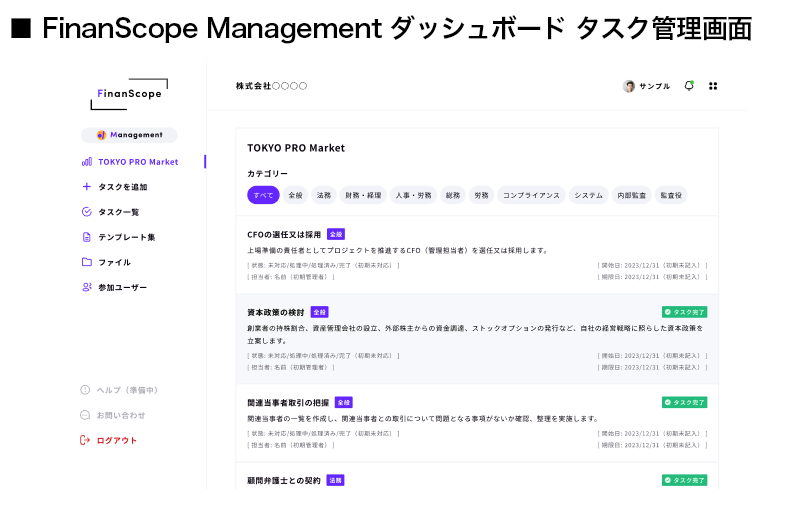Click the 全般 tag on 資本政策の検討
This screenshot has width=800, height=532.
point(319,312)
